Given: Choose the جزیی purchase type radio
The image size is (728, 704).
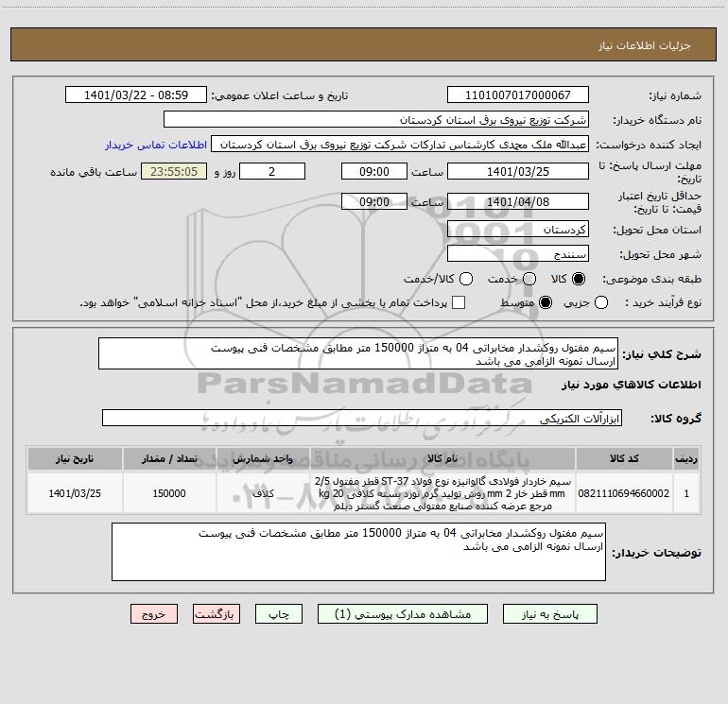Looking at the screenshot, I should (x=601, y=302).
